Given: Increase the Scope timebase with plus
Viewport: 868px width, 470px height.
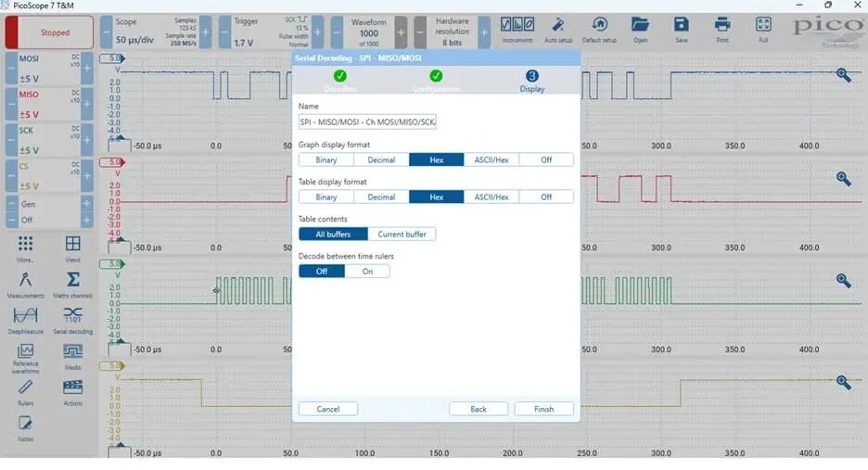Looking at the screenshot, I should tap(205, 32).
